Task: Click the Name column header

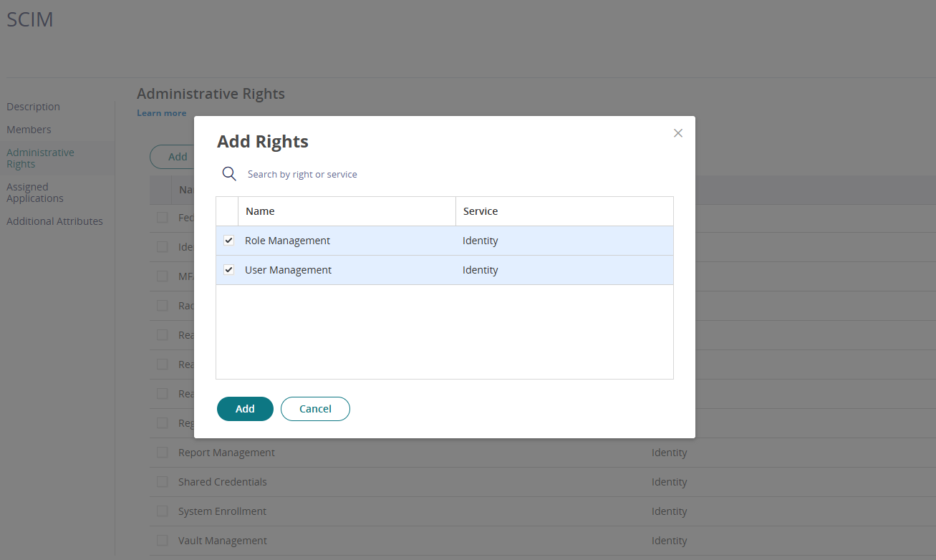Action: (260, 211)
